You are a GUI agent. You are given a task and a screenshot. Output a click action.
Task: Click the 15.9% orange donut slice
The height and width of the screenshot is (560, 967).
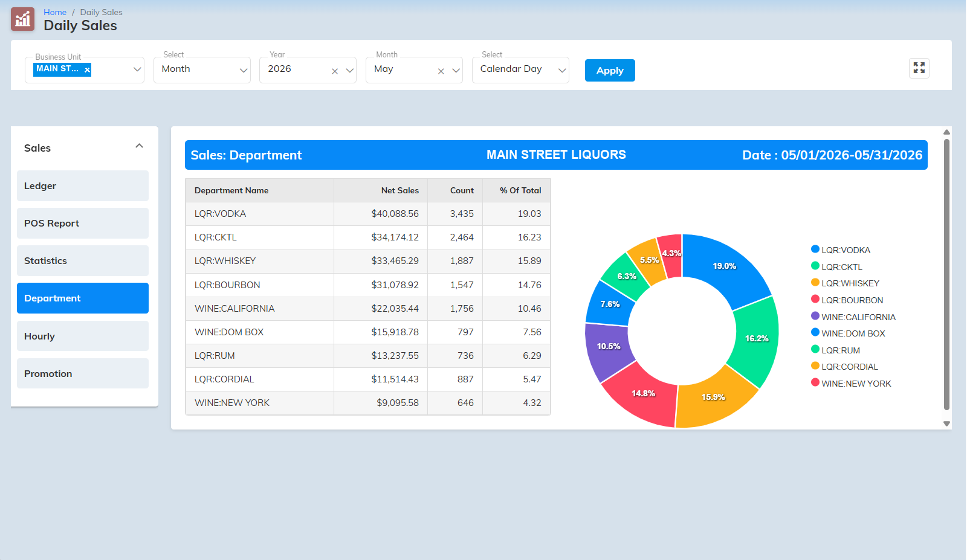click(713, 397)
